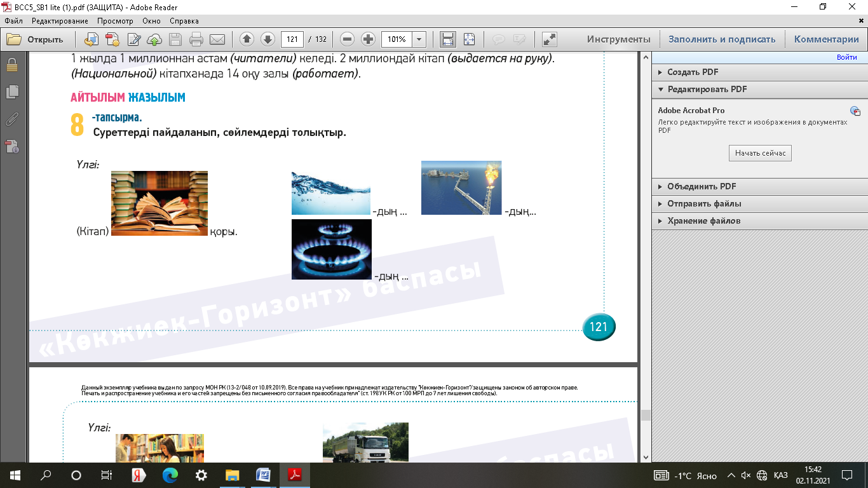Click the document info sidebar icon

(x=11, y=147)
